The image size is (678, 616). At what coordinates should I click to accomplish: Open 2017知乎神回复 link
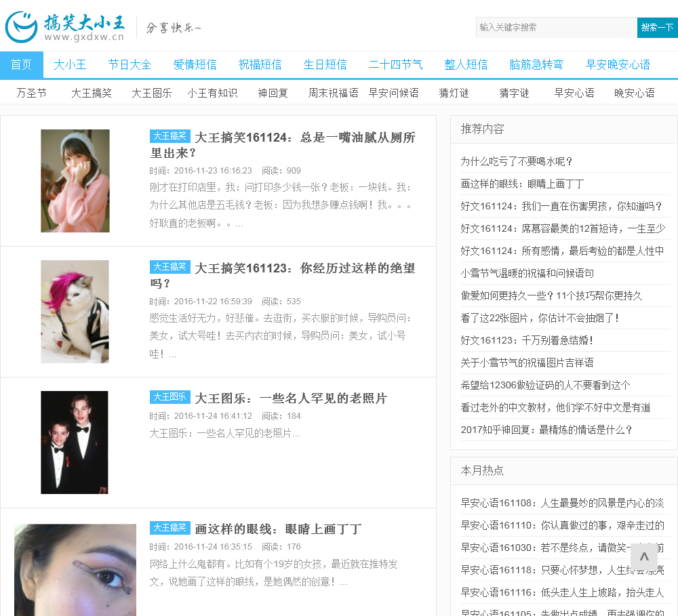(546, 430)
